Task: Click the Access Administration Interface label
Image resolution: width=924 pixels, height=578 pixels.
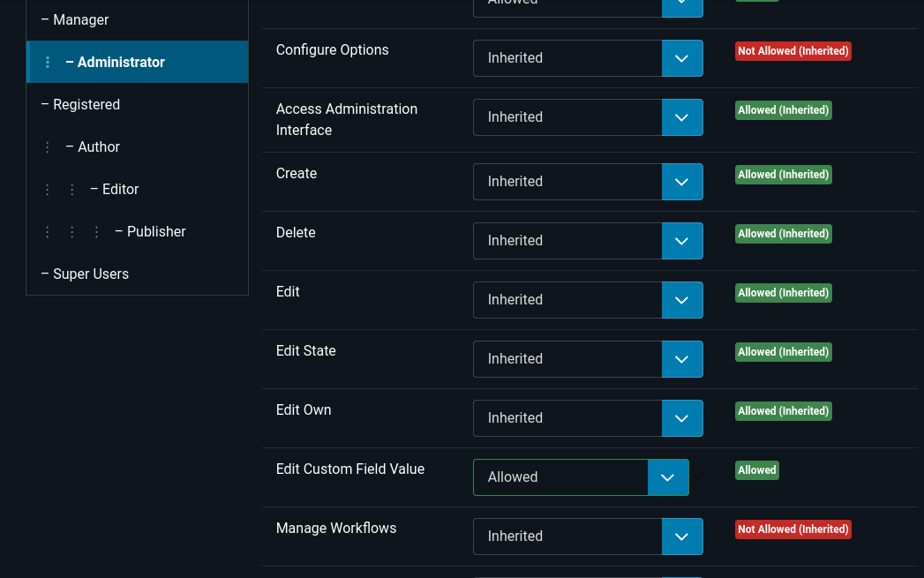Action: tap(347, 120)
